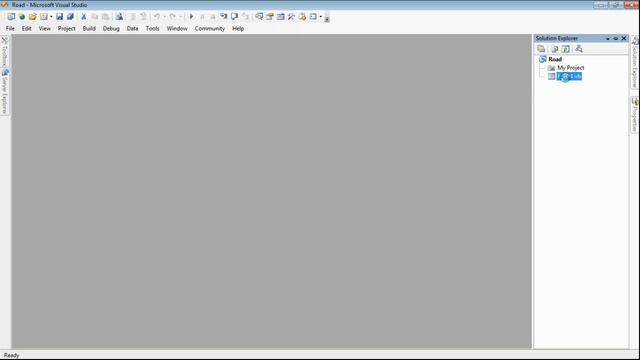
Task: Click the Comment out lines icon
Action: tap(133, 17)
